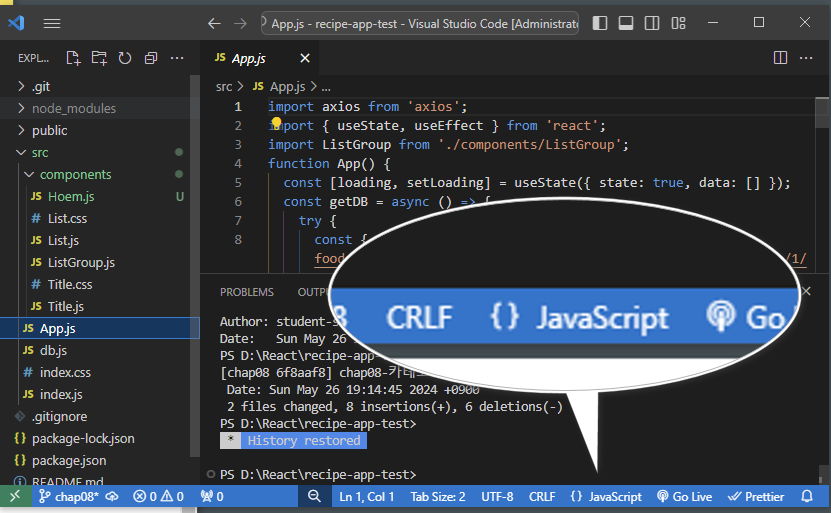The image size is (831, 513).
Task: Open notifications bell icon
Action: click(x=807, y=497)
